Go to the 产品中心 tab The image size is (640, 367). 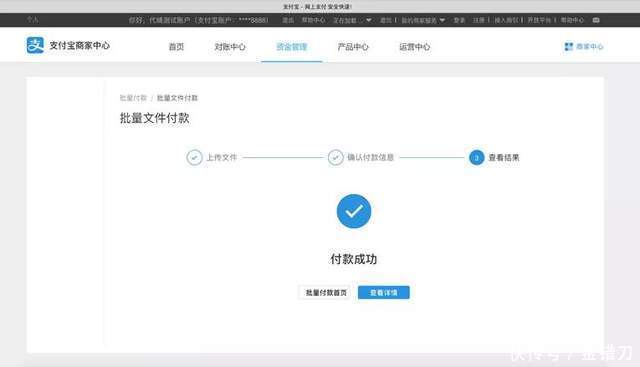[x=353, y=47]
